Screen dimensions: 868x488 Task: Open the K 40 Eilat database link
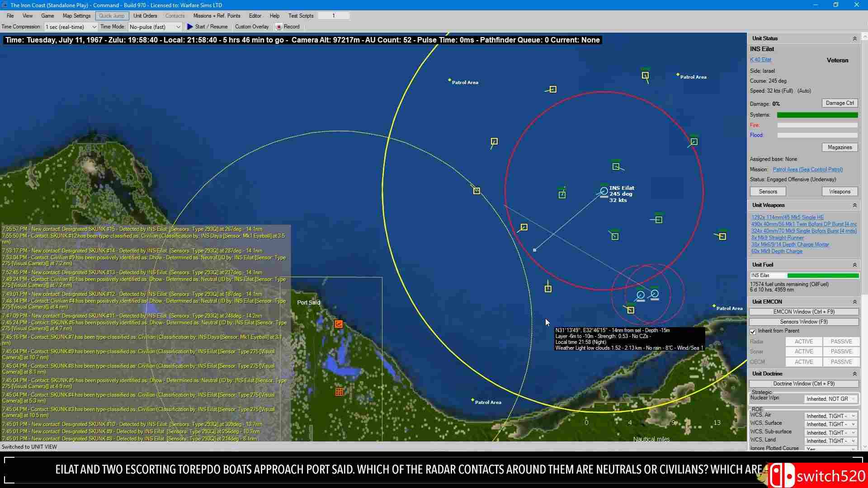[x=760, y=60]
